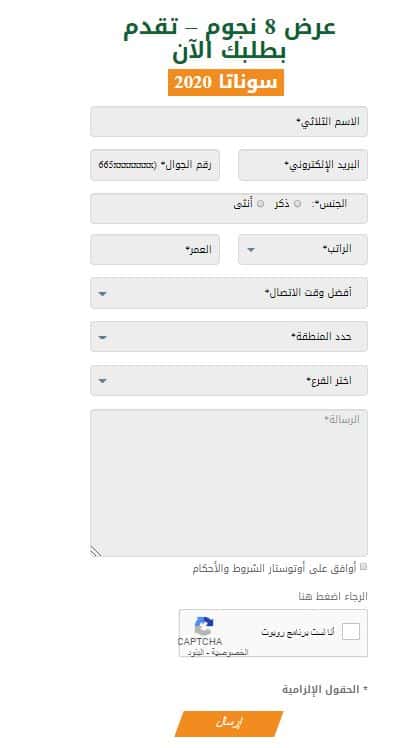396x748 pixels.
Task: Click the email (البريد الإلكتروني) input field
Action: (303, 165)
